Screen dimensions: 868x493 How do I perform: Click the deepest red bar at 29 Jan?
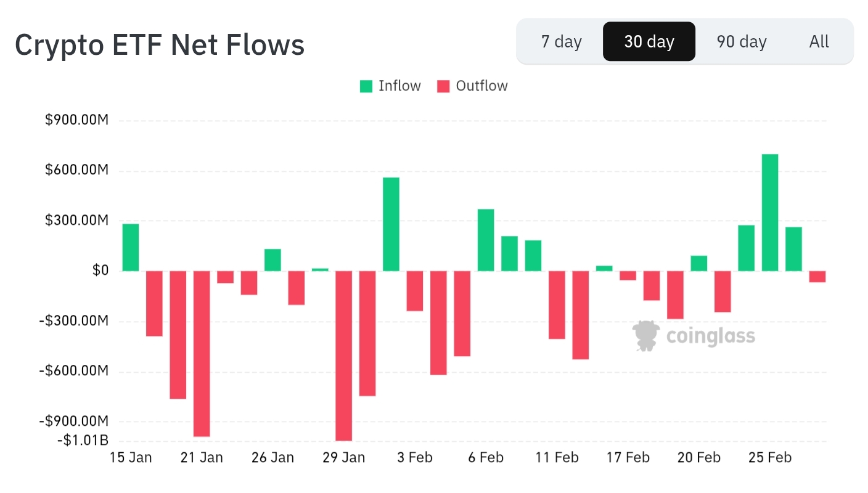click(343, 356)
